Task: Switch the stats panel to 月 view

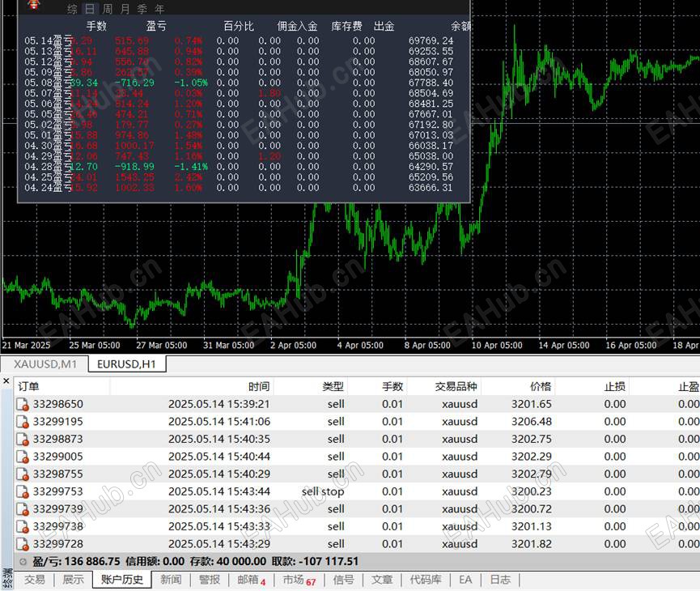Action: pyautogui.click(x=125, y=9)
